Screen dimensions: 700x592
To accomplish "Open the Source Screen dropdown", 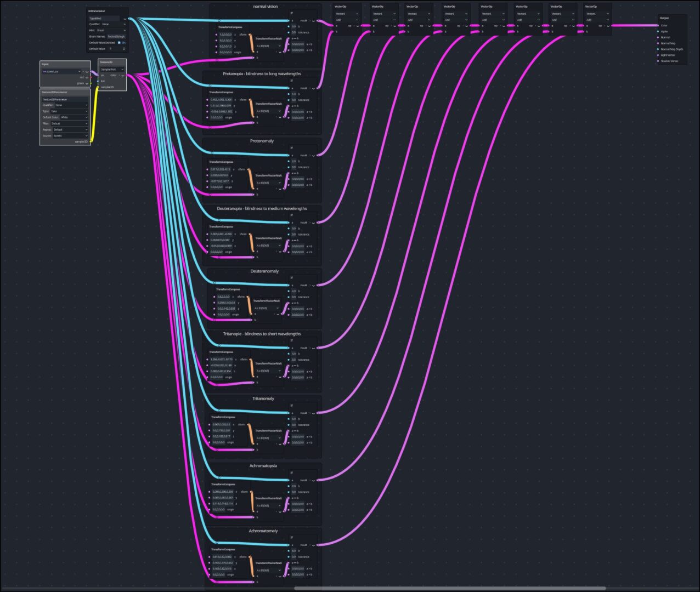I will pos(70,135).
